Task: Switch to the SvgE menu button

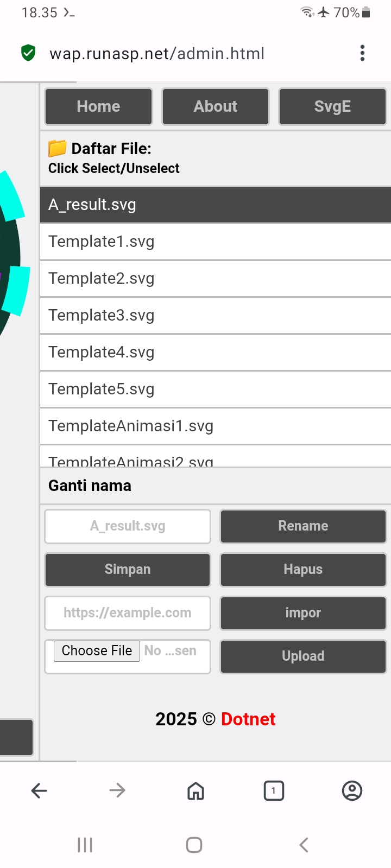Action: click(x=332, y=106)
